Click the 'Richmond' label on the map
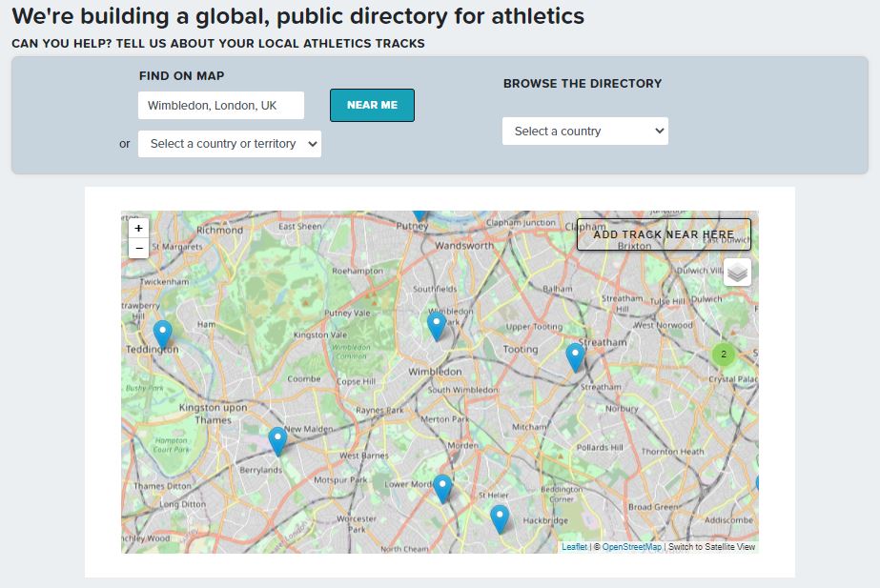 pos(219,230)
